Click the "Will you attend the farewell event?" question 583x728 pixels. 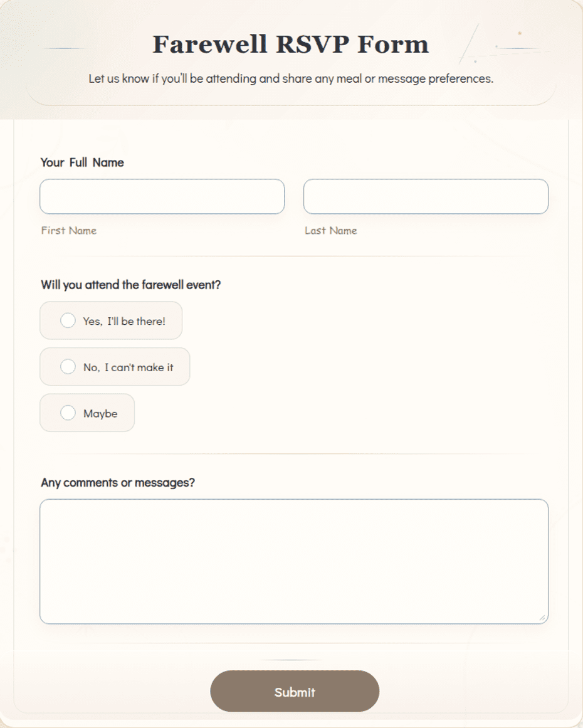coord(131,285)
